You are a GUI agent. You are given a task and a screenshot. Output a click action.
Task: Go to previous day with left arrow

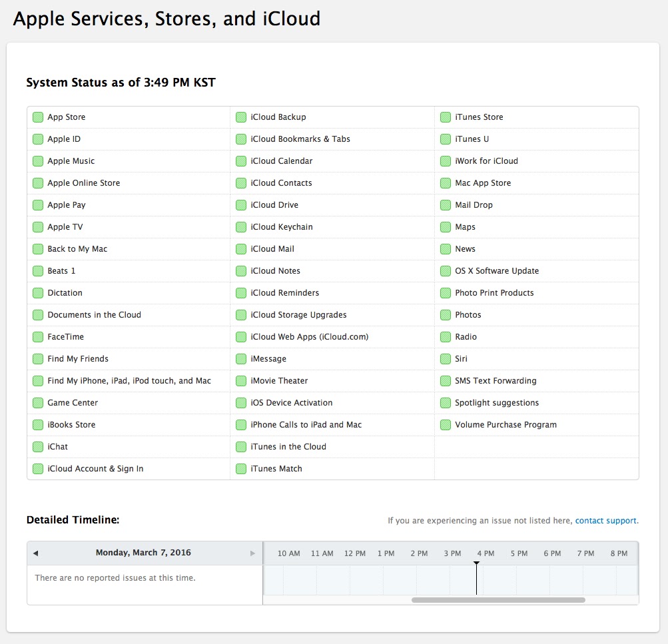point(35,553)
